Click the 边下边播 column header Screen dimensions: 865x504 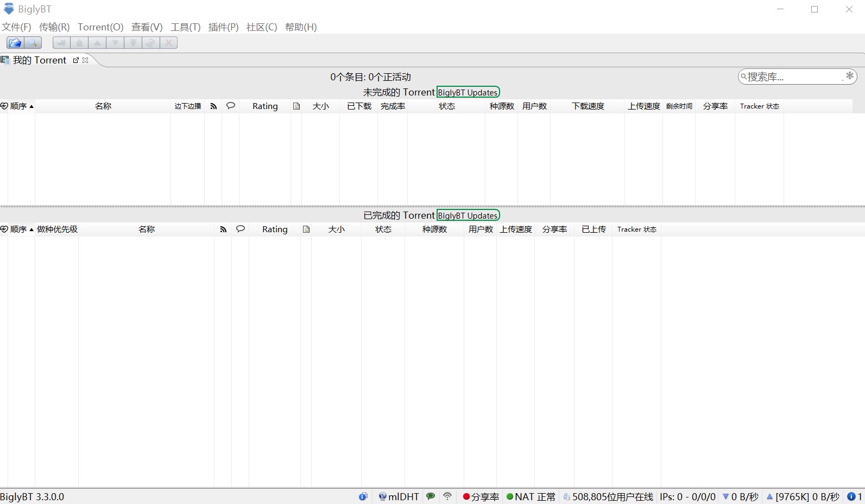pos(188,106)
